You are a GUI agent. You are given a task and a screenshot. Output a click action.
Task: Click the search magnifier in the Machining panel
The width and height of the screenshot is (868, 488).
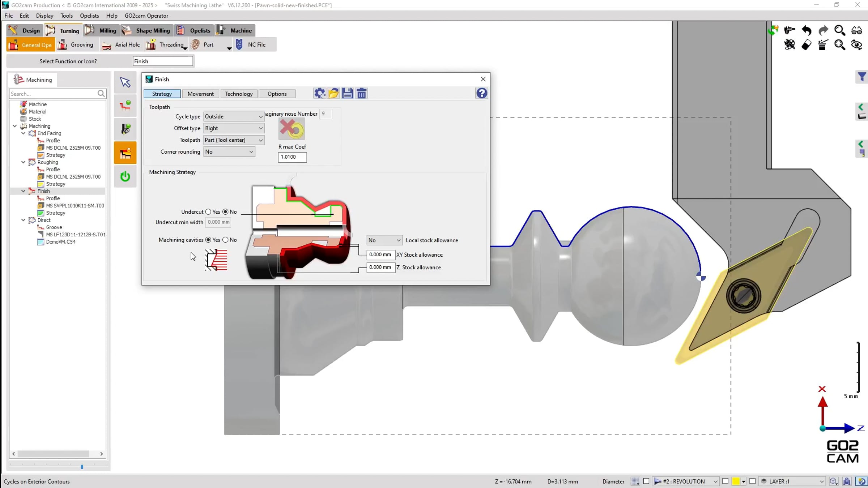click(101, 94)
